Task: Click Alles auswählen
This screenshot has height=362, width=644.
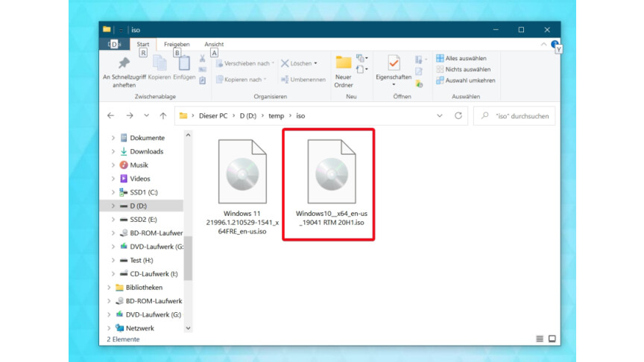Action: point(461,58)
